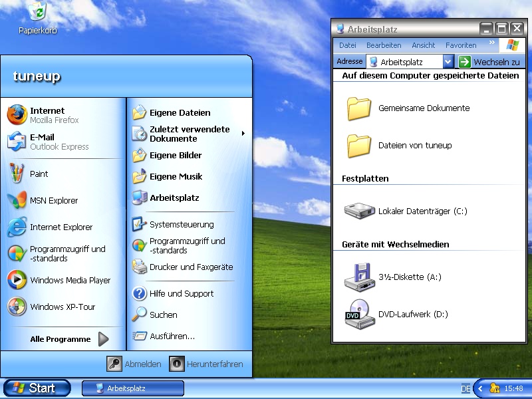The image size is (532, 399).
Task: Open Arbeitsplatz computer icon in Start menu
Action: [x=139, y=198]
